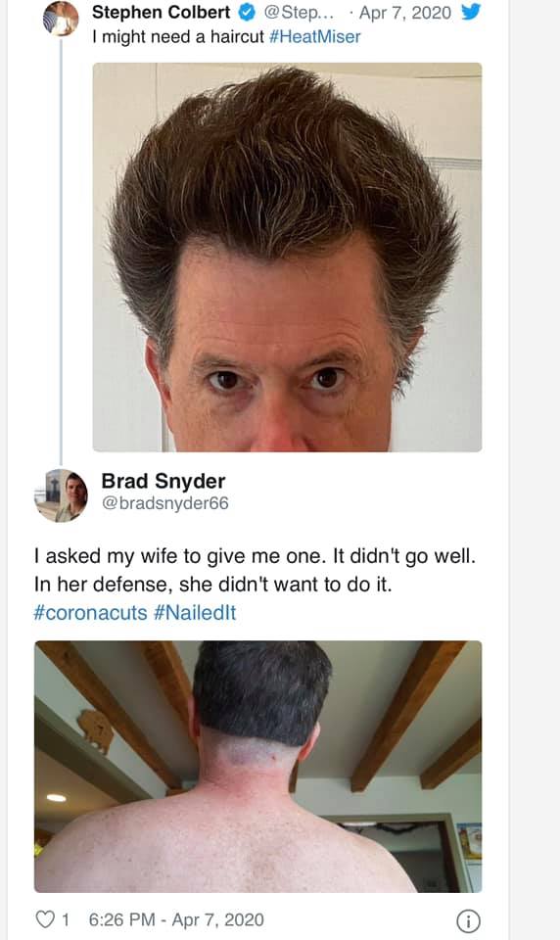Open the tweet info icon
The width and height of the screenshot is (560, 940).
click(x=468, y=920)
